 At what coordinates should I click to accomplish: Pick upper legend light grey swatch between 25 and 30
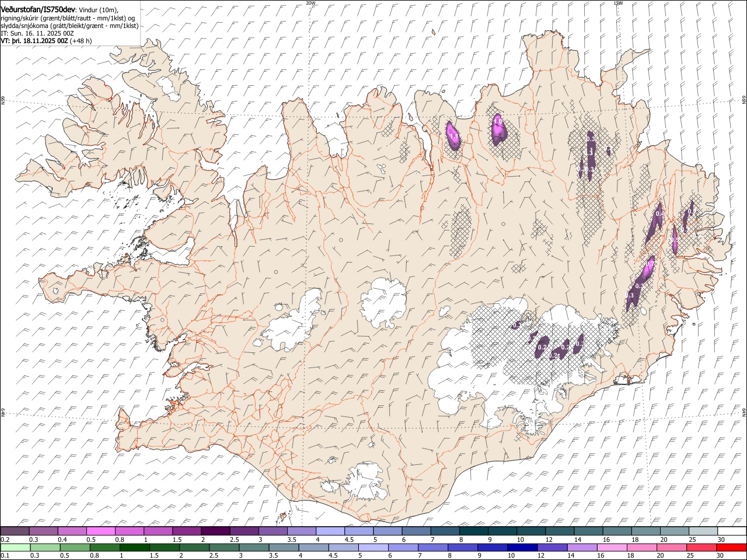coord(703,531)
